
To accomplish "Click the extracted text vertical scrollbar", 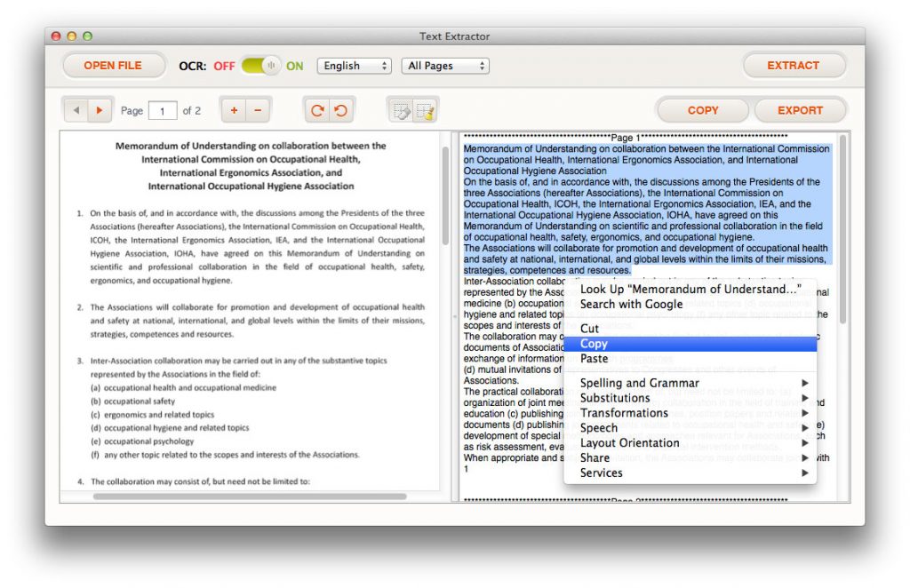I will click(842, 229).
